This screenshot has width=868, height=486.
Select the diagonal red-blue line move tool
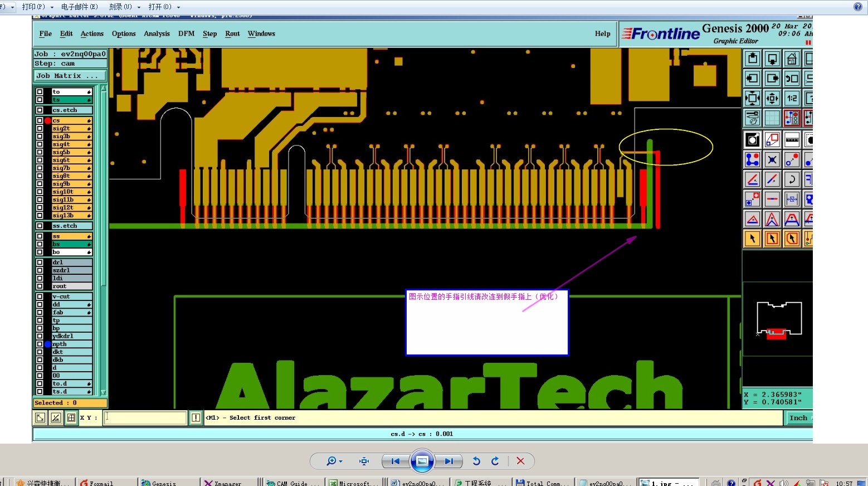(772, 179)
